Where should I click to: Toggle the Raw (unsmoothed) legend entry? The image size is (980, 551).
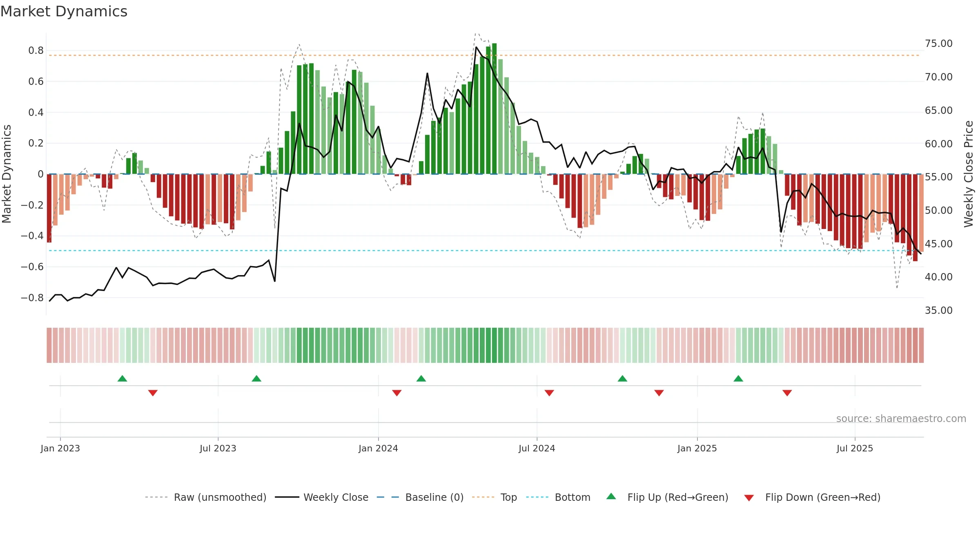click(x=206, y=497)
